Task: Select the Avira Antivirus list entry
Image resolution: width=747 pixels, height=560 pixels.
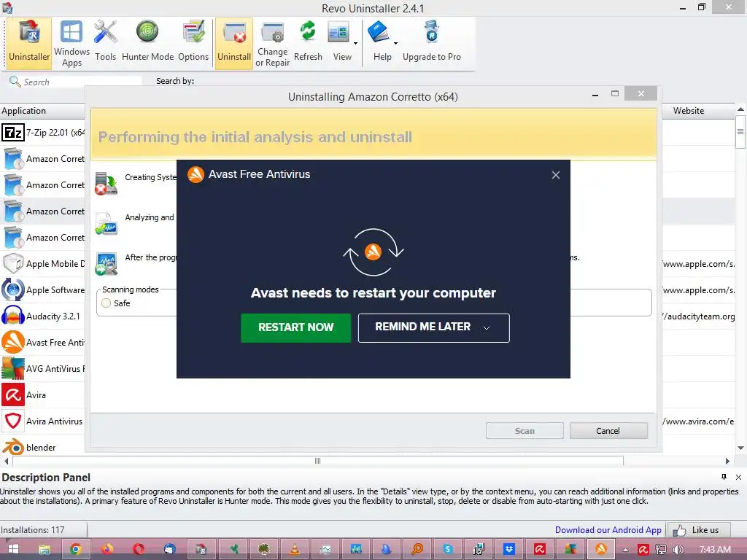Action: (x=42, y=421)
